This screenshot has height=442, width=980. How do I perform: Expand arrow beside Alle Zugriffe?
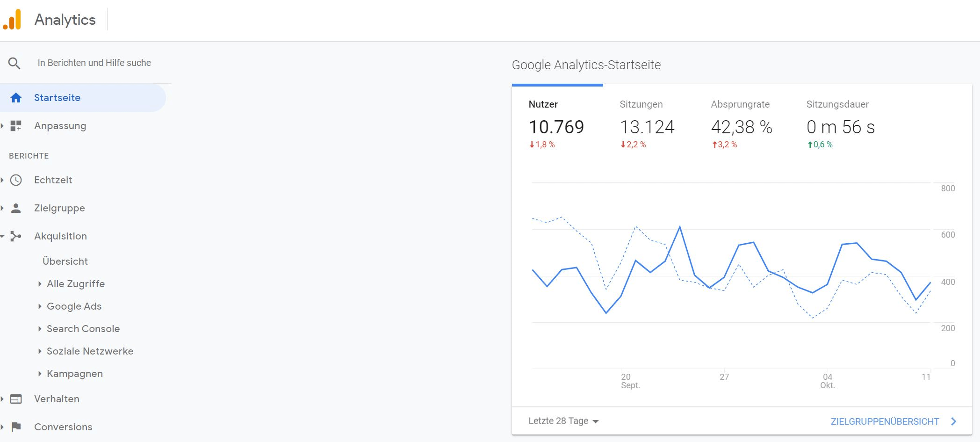pos(40,284)
